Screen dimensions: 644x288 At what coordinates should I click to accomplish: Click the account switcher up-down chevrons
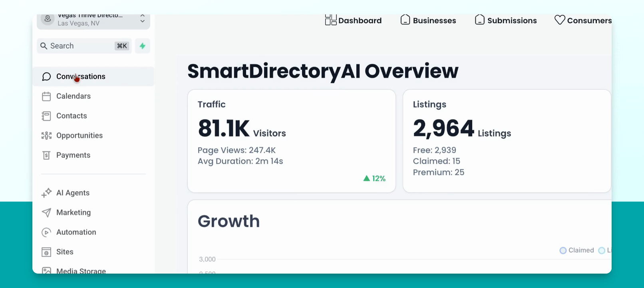click(142, 18)
